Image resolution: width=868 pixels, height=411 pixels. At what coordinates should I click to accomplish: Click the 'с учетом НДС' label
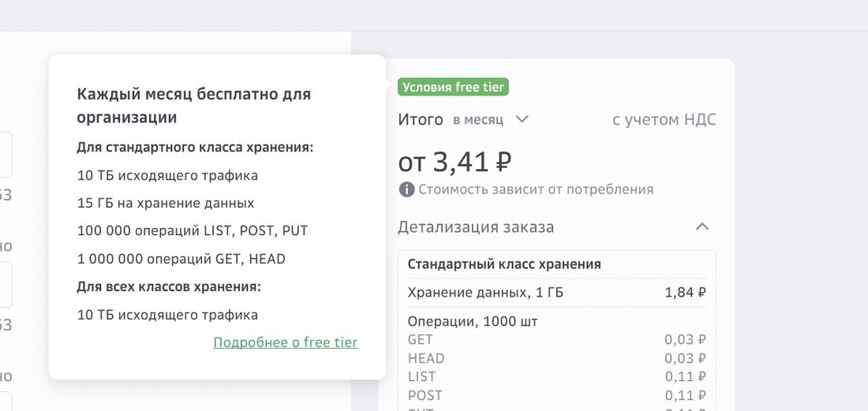point(664,119)
